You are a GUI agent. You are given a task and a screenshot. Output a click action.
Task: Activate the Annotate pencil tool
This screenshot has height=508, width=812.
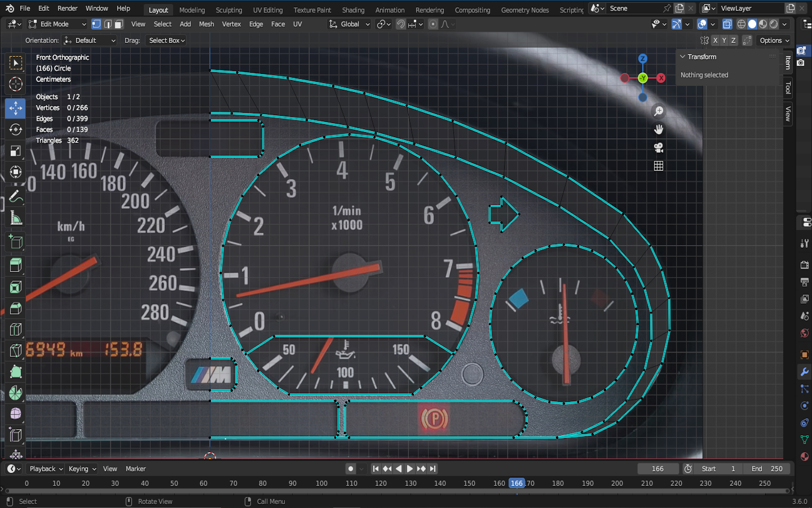click(16, 197)
